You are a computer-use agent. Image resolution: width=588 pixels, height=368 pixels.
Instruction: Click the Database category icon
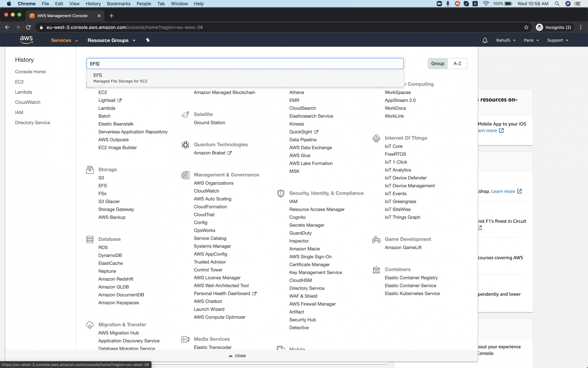[x=90, y=239]
